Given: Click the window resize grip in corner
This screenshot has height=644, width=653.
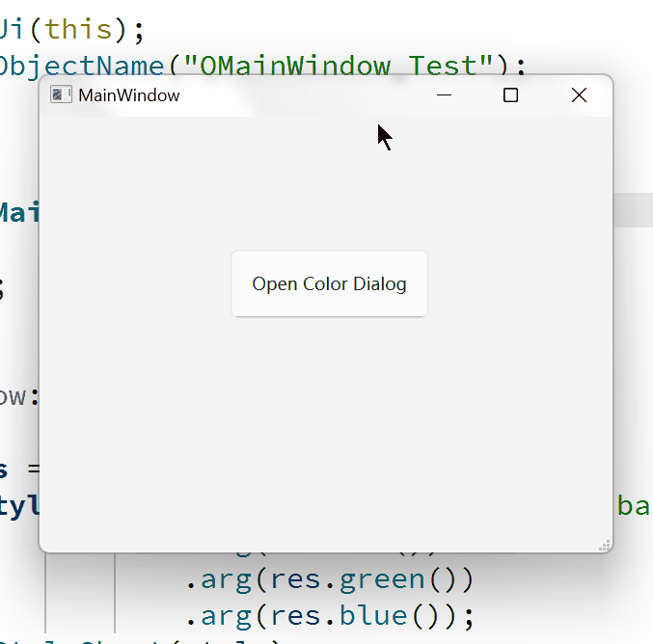Looking at the screenshot, I should tap(606, 546).
